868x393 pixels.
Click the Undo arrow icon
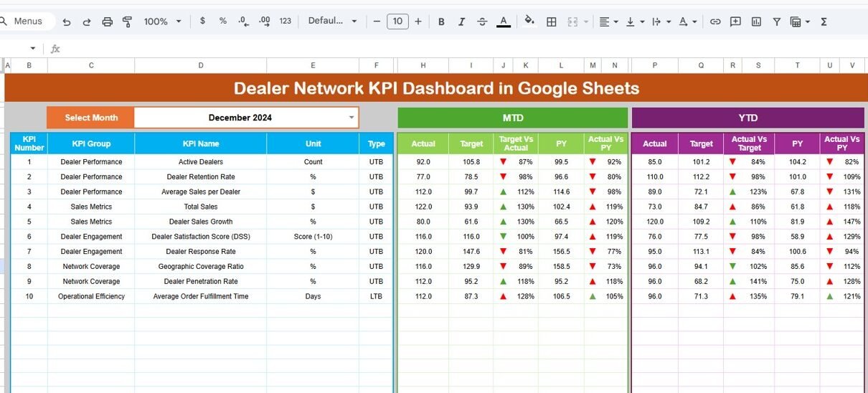point(67,22)
